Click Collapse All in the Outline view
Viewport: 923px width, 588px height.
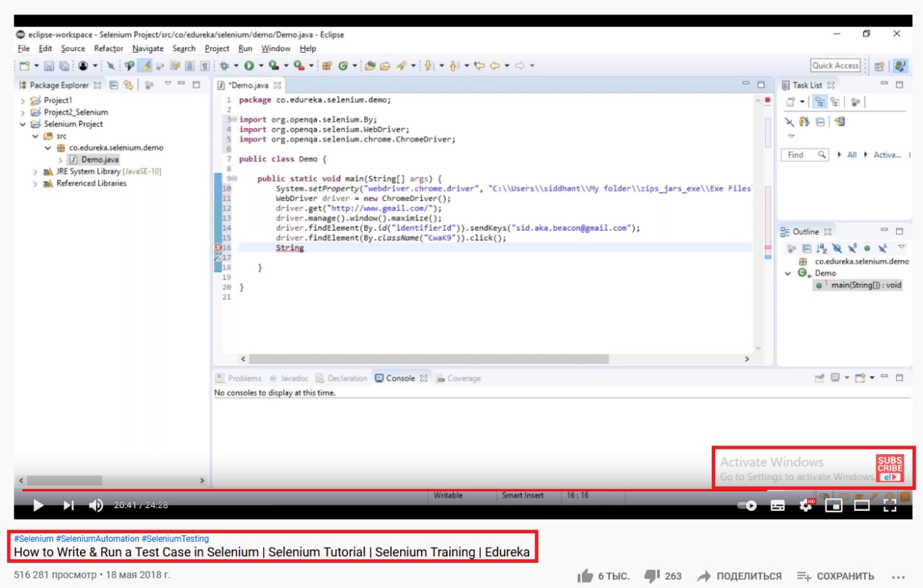[x=806, y=249]
